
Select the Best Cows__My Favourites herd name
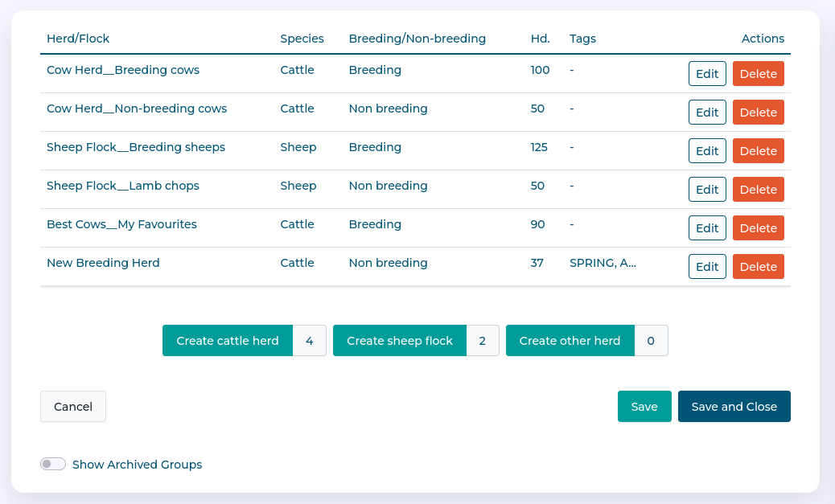coord(121,224)
